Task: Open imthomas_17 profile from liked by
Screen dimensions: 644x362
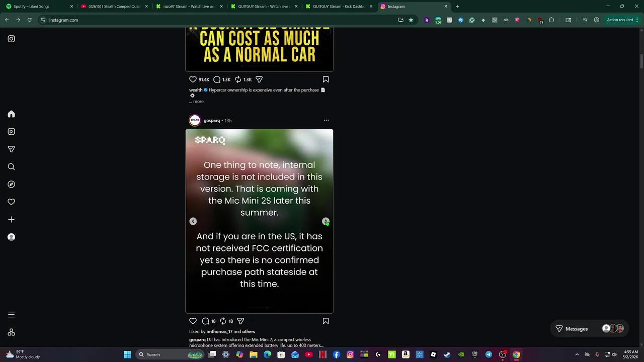Action: pos(219,332)
